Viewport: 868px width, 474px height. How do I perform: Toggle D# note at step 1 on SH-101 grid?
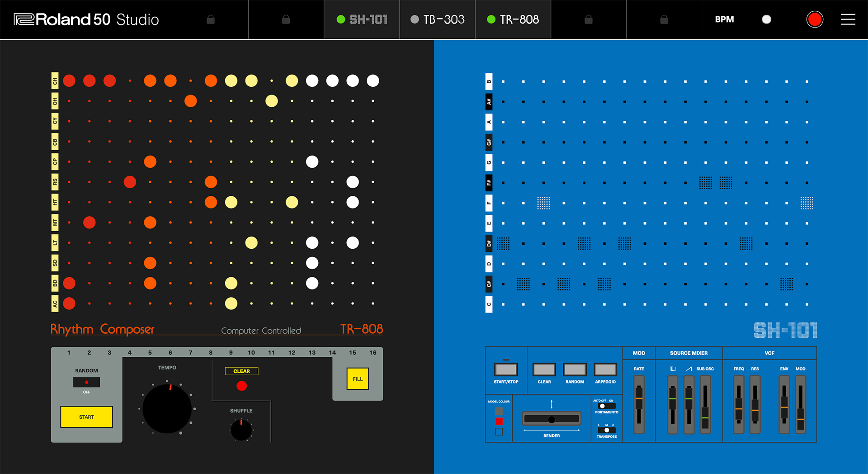[x=503, y=244]
